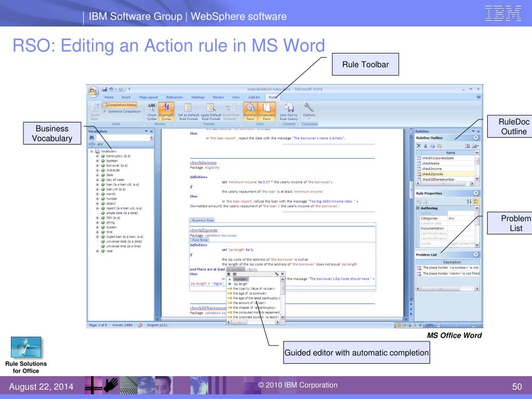Image resolution: width=532 pixels, height=399 pixels.
Task: Select 'day of week' vocabulary item
Action: point(115,180)
